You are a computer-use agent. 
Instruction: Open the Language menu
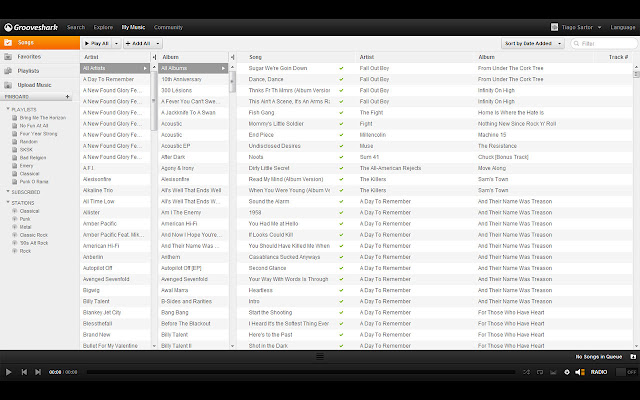[623, 27]
